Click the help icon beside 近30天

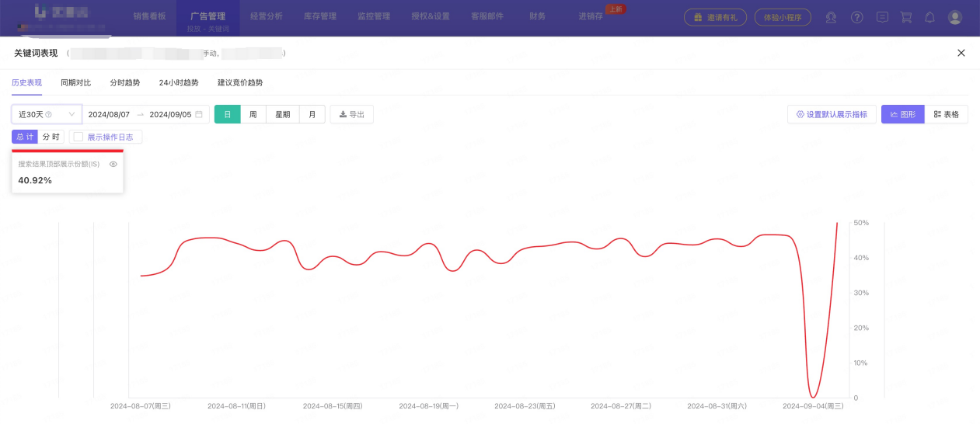tap(48, 114)
